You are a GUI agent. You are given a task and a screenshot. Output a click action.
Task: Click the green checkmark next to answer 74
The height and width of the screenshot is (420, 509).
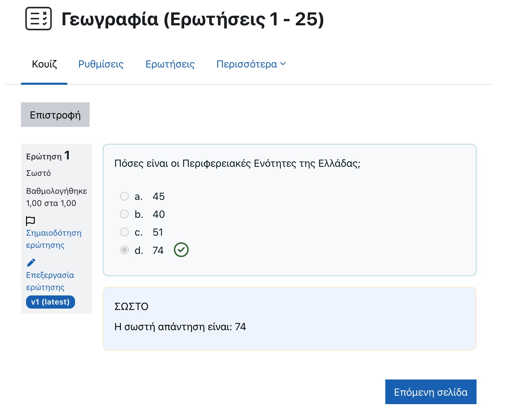181,250
